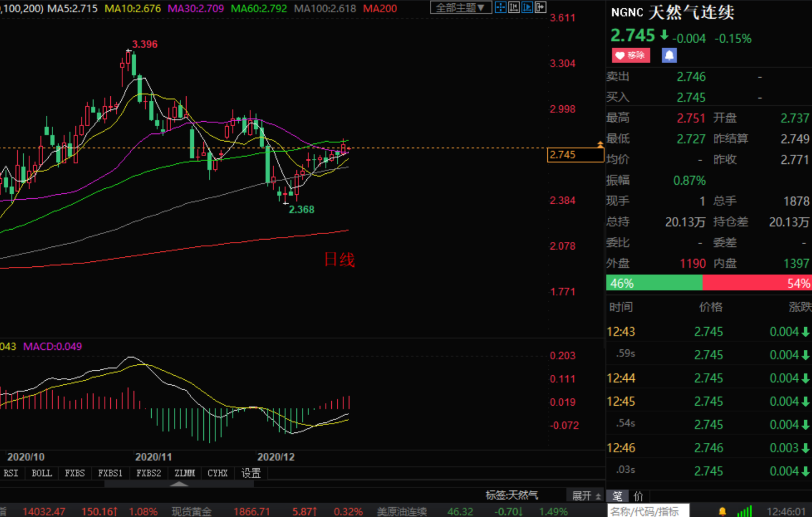The width and height of the screenshot is (812, 517).
Task: Click the 名称/代码/指标 search field
Action: click(648, 511)
